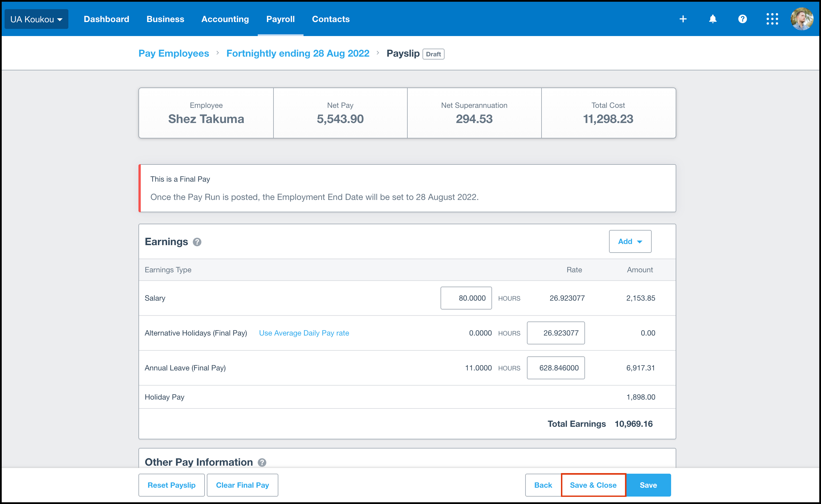
Task: Click the Salary hours input field
Action: (466, 298)
